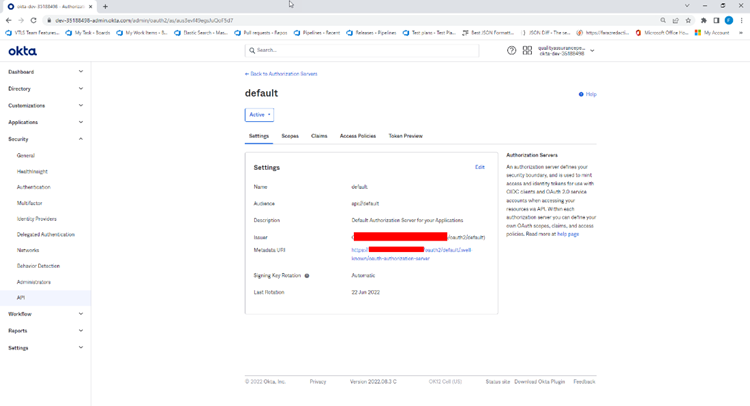Open Pull requests Repos bookmark
The width and height of the screenshot is (750, 406).
(x=261, y=33)
